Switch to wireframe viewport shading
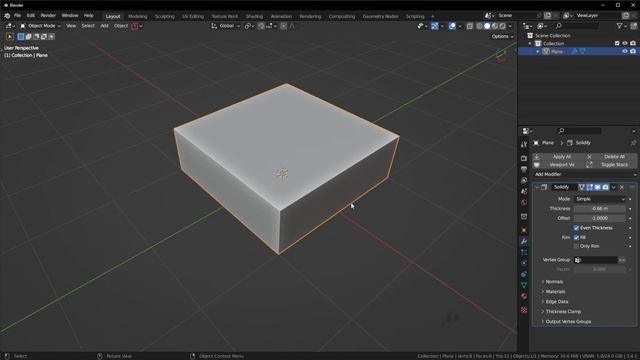640x360 pixels. click(x=479, y=26)
